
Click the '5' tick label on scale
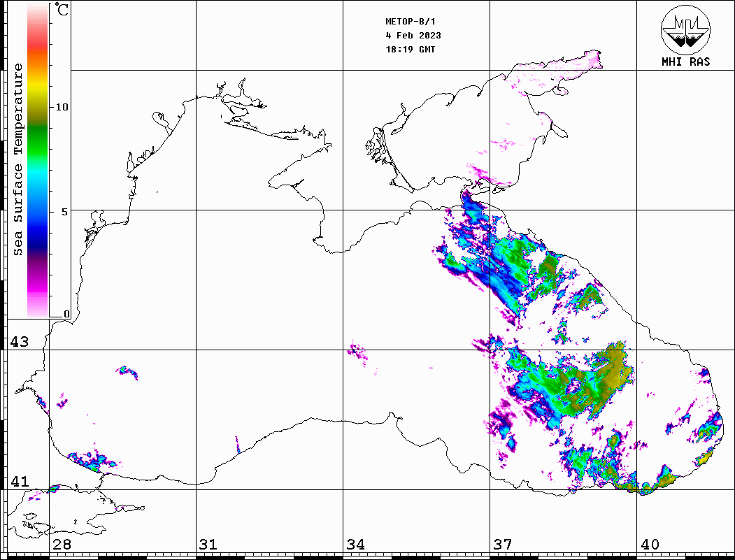click(64, 211)
